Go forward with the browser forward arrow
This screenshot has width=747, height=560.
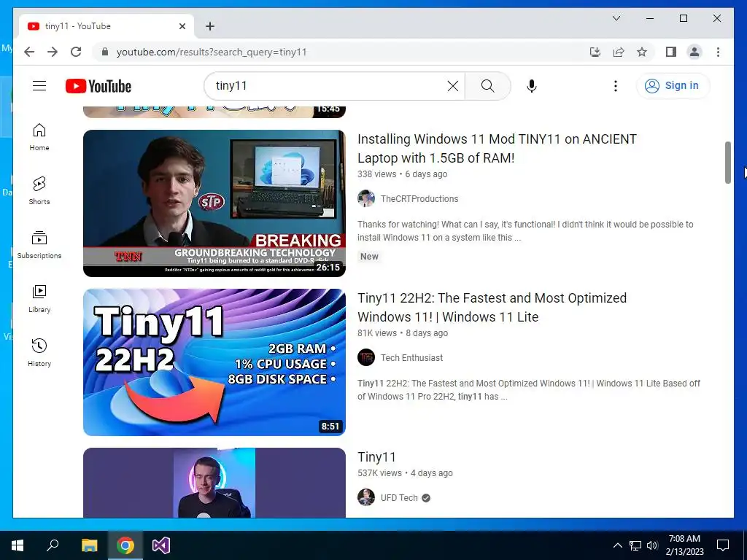click(53, 52)
